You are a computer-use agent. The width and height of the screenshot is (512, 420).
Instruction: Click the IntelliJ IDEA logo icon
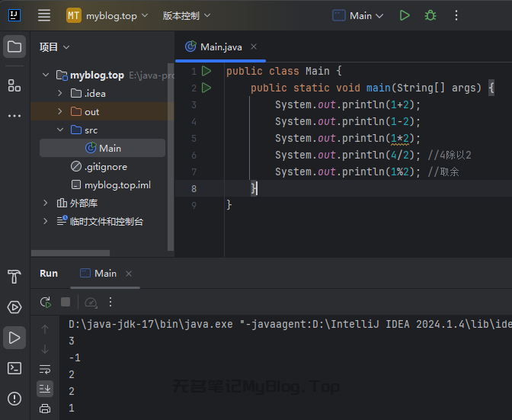pyautogui.click(x=14, y=15)
